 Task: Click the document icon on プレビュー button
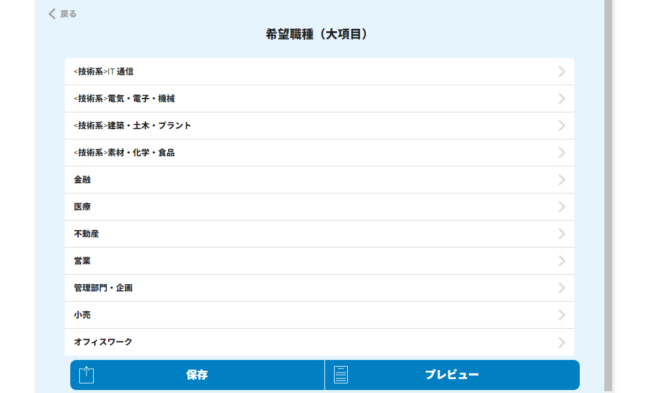pyautogui.click(x=341, y=375)
